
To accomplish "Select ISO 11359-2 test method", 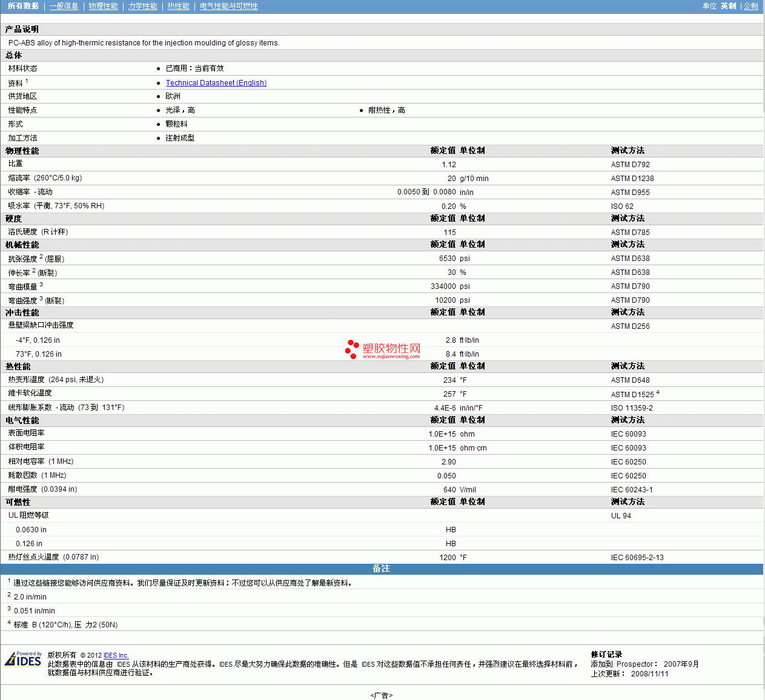I will [x=632, y=408].
